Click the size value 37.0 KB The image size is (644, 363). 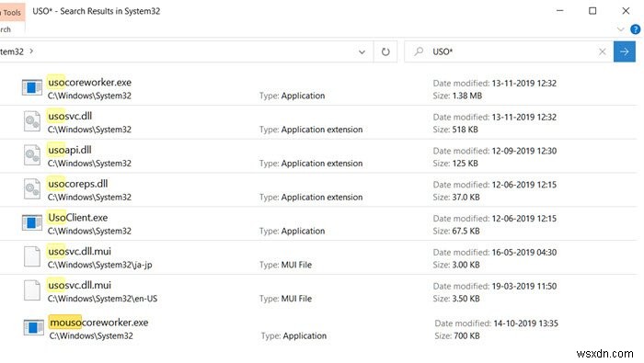coord(466,197)
